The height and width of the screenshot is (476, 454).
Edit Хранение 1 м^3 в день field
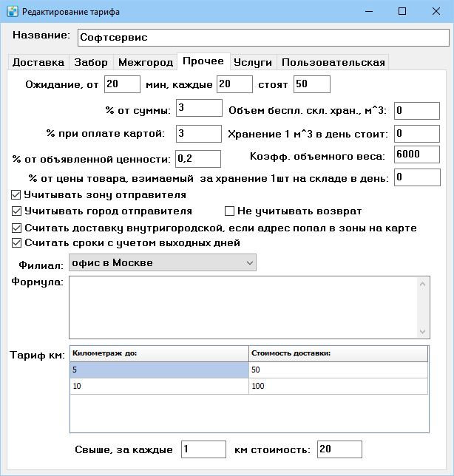tap(417, 134)
